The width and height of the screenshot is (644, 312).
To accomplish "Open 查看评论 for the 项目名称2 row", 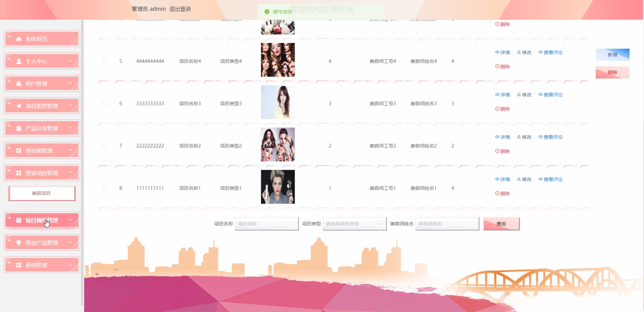I will [x=550, y=137].
